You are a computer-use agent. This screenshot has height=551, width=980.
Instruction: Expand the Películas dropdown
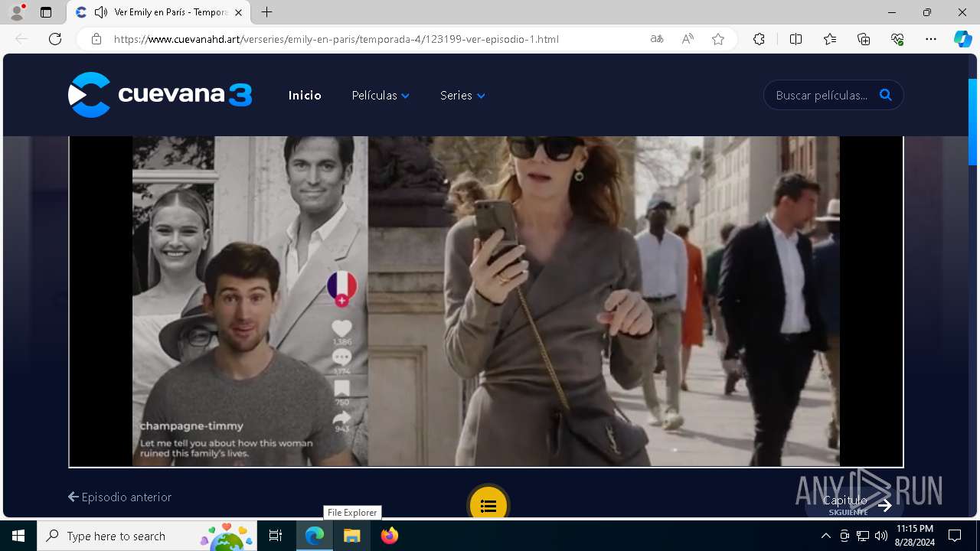point(381,96)
